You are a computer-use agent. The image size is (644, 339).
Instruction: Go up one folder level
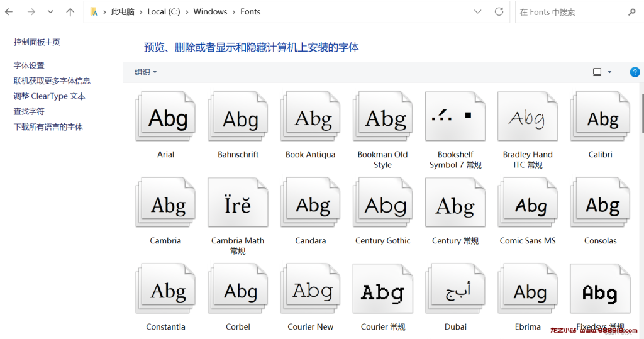(x=70, y=12)
